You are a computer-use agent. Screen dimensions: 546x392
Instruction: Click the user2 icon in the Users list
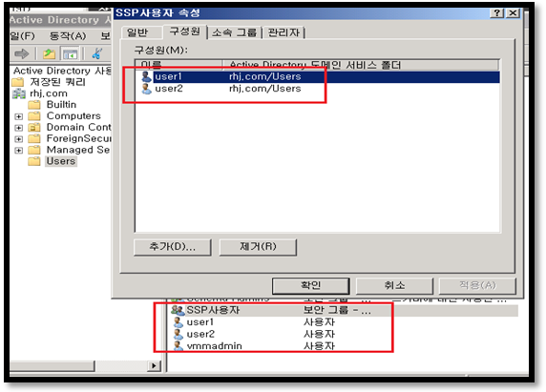[178, 334]
